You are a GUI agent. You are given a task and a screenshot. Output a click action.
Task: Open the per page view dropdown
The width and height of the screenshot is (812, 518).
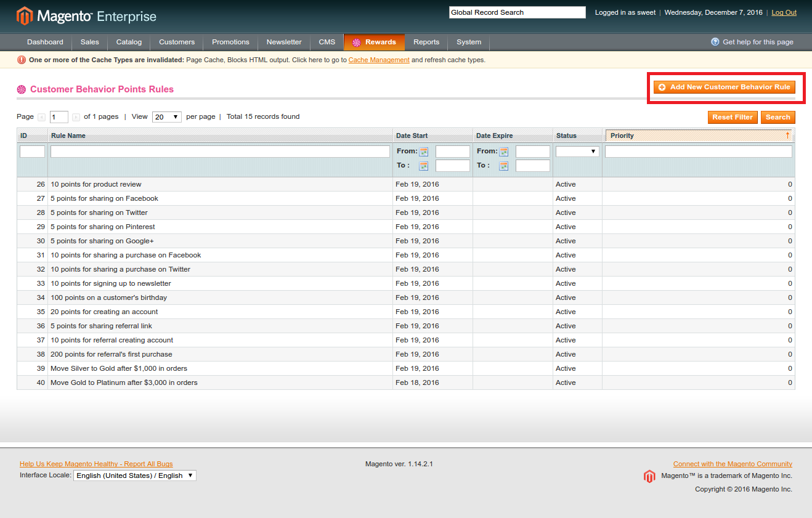point(166,117)
